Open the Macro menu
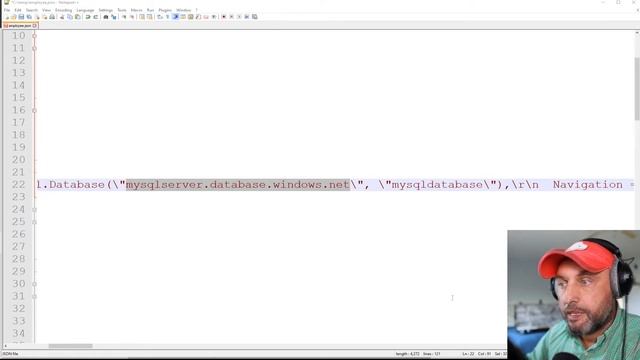The width and height of the screenshot is (640, 360). 136,10
